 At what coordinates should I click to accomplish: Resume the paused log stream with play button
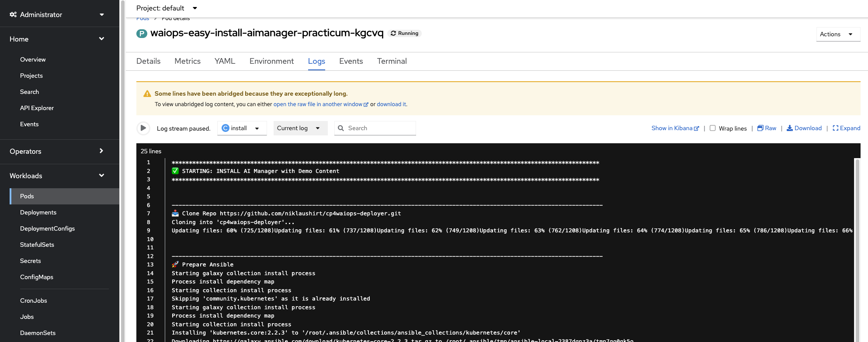click(143, 128)
